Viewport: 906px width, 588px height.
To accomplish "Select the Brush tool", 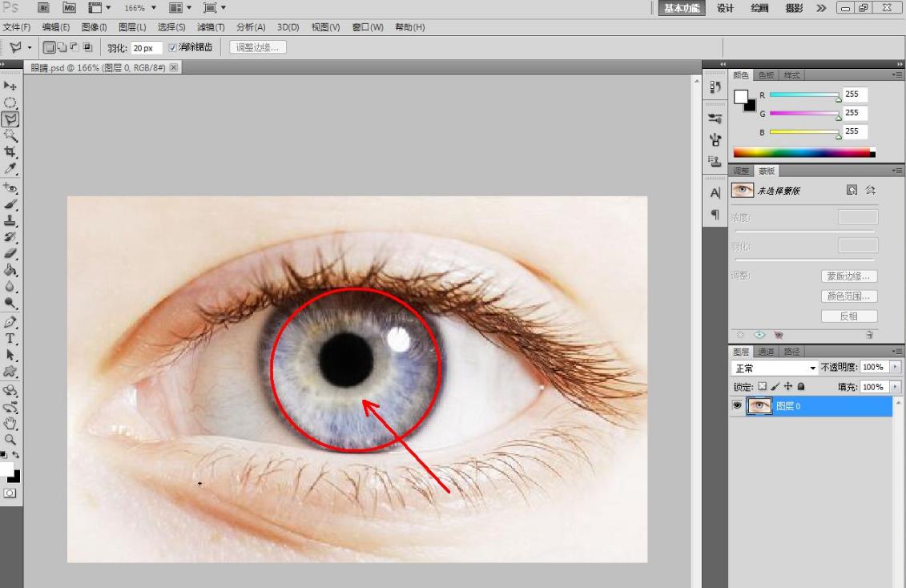I will click(10, 204).
